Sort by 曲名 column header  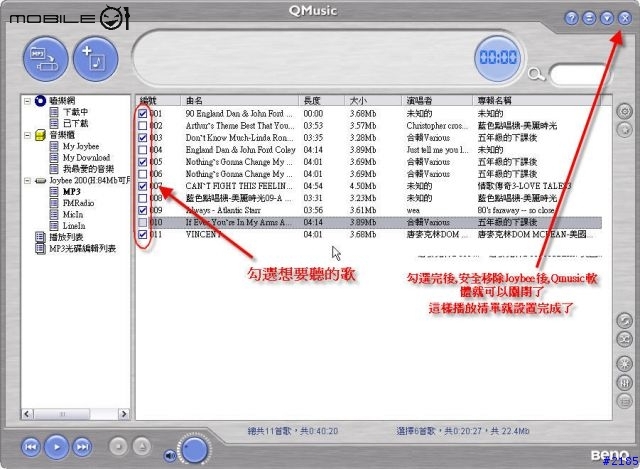[x=240, y=100]
